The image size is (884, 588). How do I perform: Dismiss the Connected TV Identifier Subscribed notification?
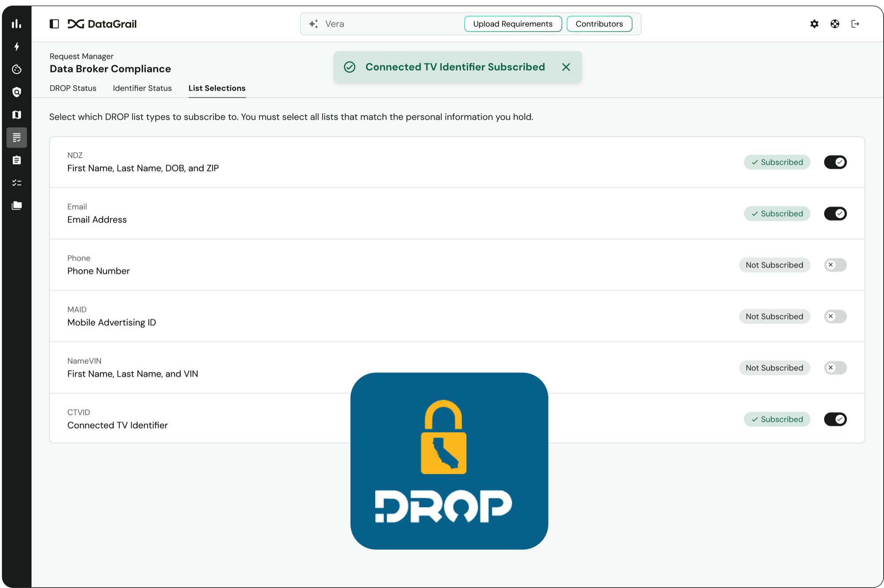(x=566, y=67)
